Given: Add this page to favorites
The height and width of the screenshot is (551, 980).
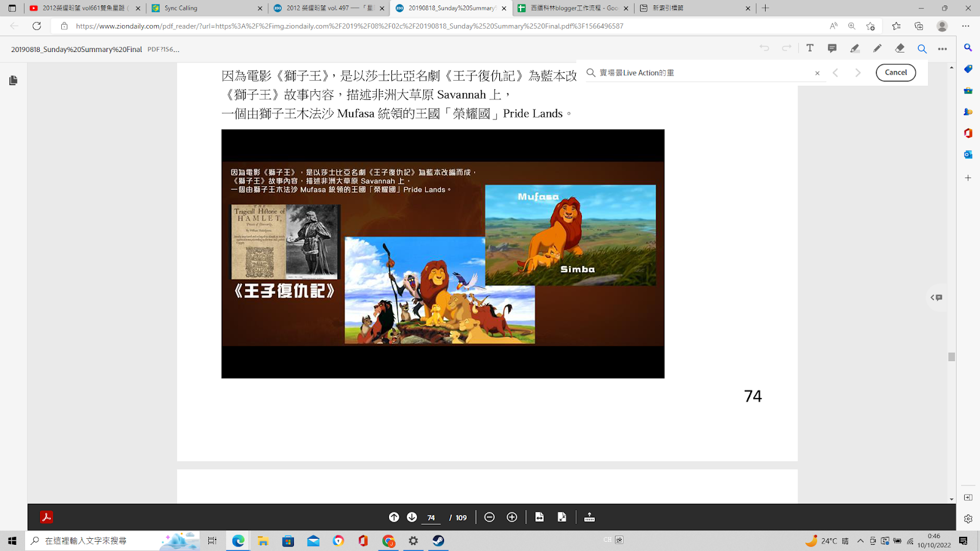Looking at the screenshot, I should 870,26.
